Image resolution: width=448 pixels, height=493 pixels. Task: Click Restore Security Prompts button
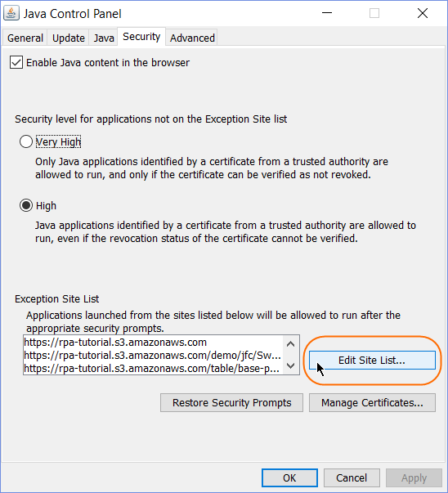tap(231, 403)
